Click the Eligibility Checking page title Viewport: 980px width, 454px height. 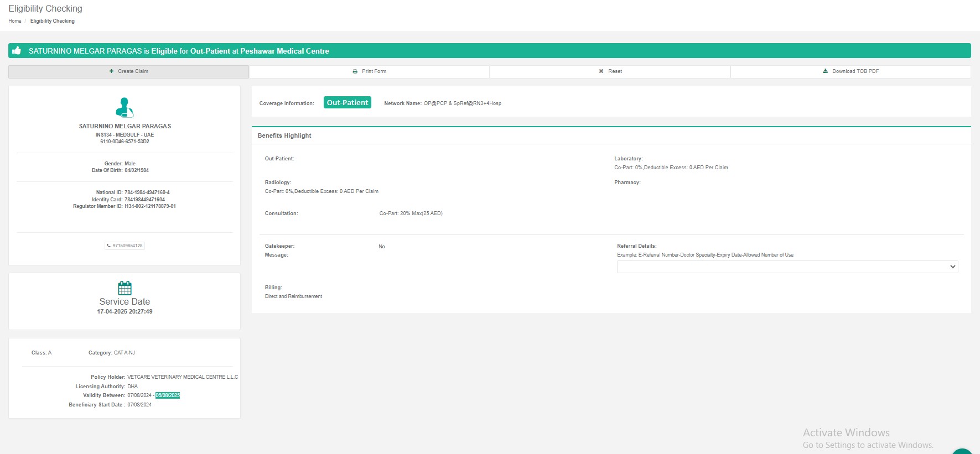tap(45, 9)
